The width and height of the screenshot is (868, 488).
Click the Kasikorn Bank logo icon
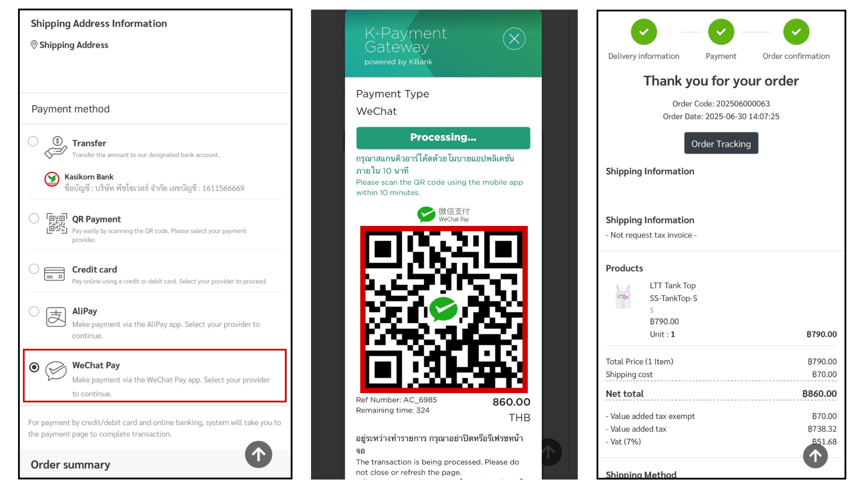[52, 179]
